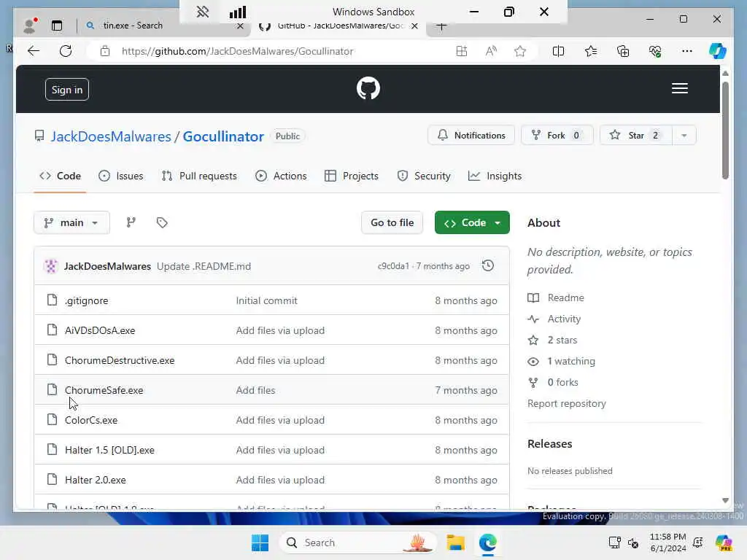747x560 pixels.
Task: Open the JackDoesMalwares owner link
Action: click(111, 136)
